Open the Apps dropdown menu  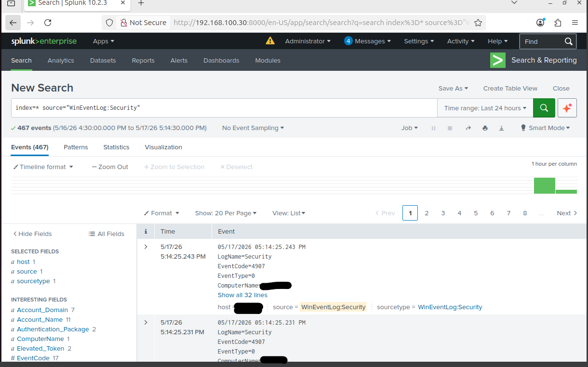coord(104,41)
